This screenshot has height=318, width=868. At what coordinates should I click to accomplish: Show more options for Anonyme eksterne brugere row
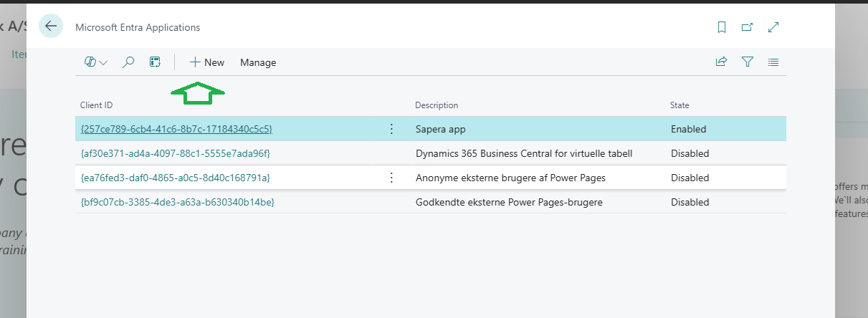click(x=391, y=178)
